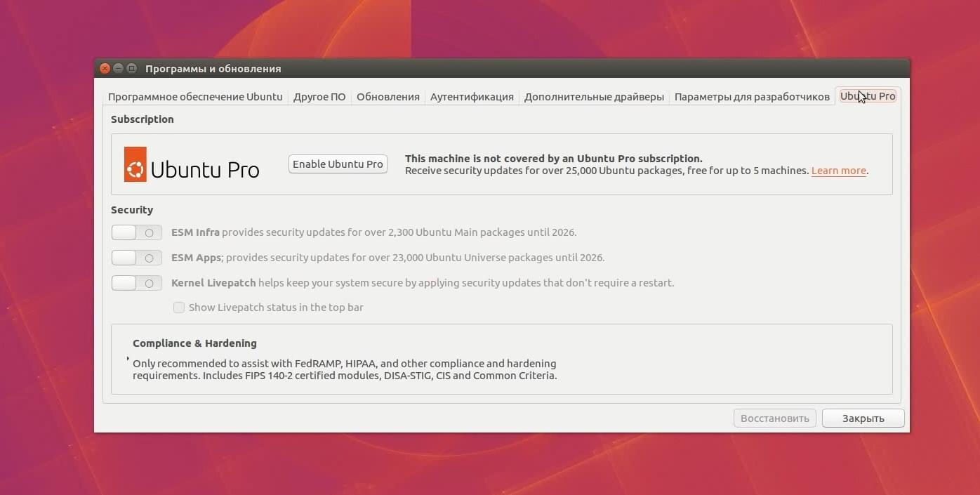Click the Compliance & Hardening heading

click(194, 343)
